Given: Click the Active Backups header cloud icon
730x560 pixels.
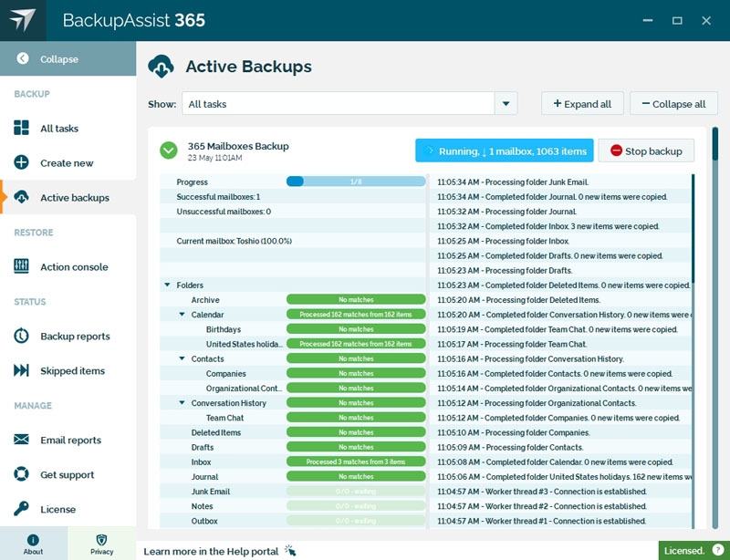Looking at the screenshot, I should pyautogui.click(x=162, y=66).
